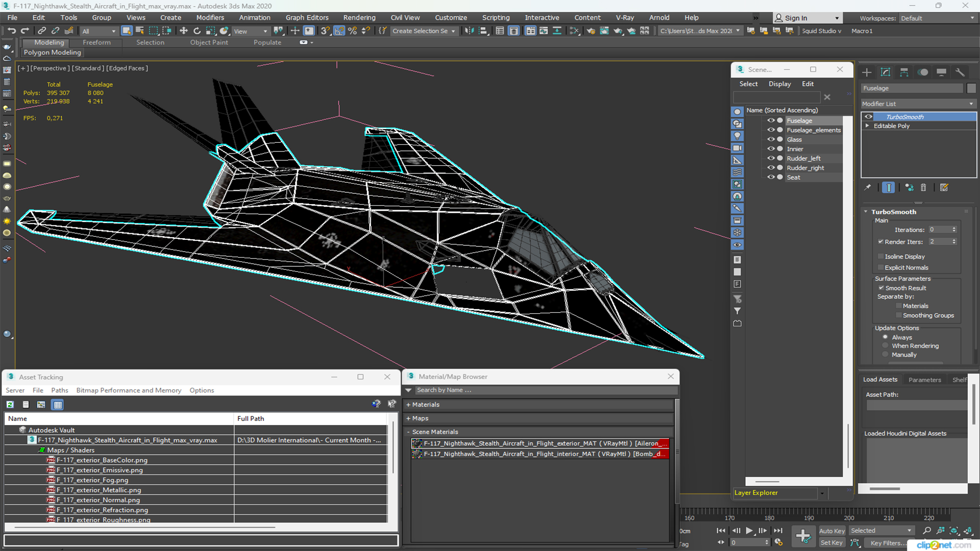Click the Mirror tool icon
980x551 pixels.
click(469, 31)
